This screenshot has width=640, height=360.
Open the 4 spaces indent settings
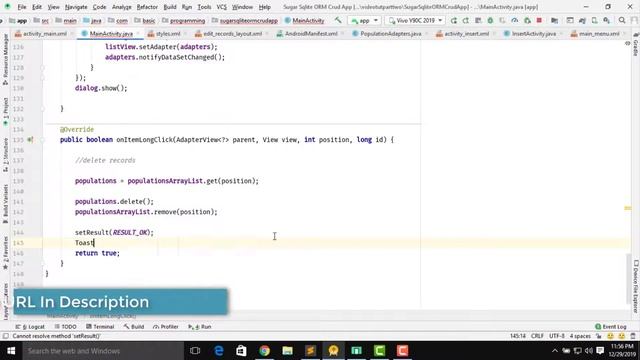(580, 336)
